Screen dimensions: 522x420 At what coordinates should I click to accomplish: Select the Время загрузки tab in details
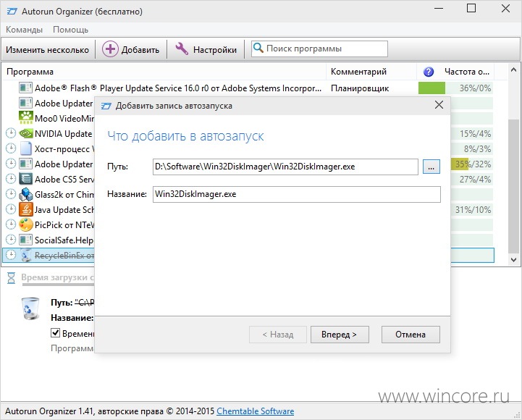(x=58, y=277)
